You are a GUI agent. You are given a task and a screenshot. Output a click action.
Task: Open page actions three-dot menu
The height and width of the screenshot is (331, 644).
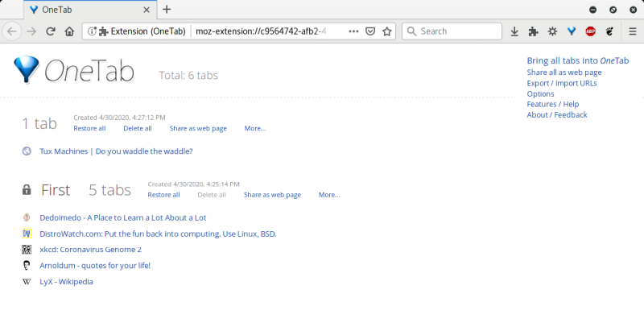[x=353, y=31]
